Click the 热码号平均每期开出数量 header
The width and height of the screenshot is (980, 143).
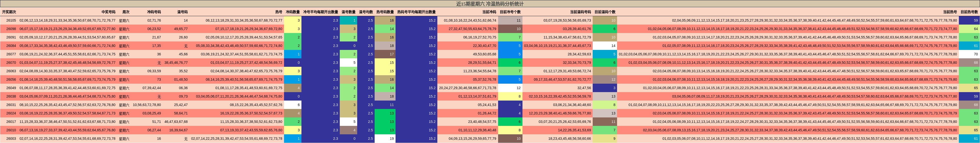pyautogui.click(x=417, y=12)
